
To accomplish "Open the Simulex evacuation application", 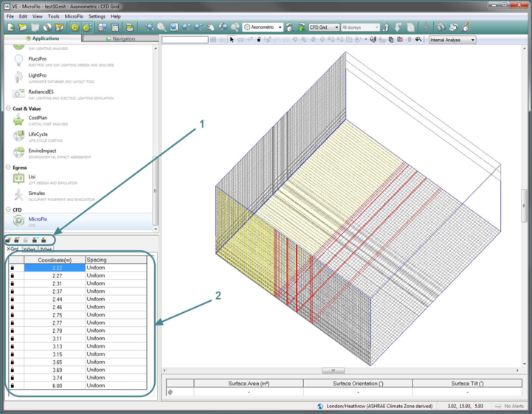I will point(38,194).
